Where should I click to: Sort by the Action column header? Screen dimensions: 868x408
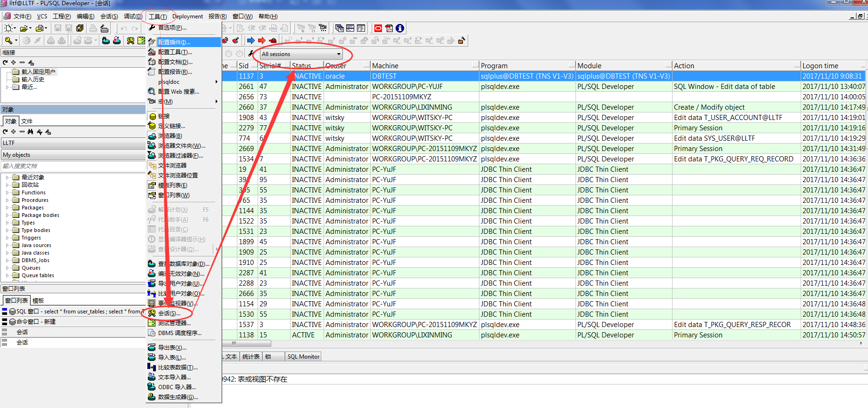(736, 66)
